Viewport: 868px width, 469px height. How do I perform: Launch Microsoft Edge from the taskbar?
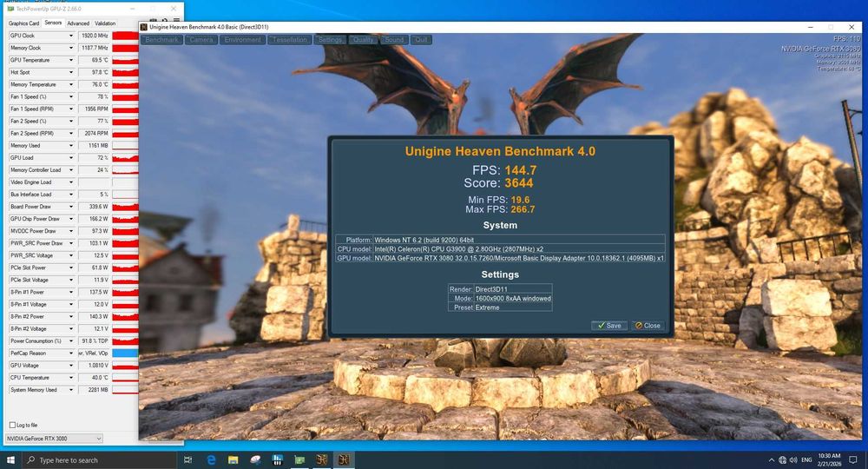click(x=211, y=459)
